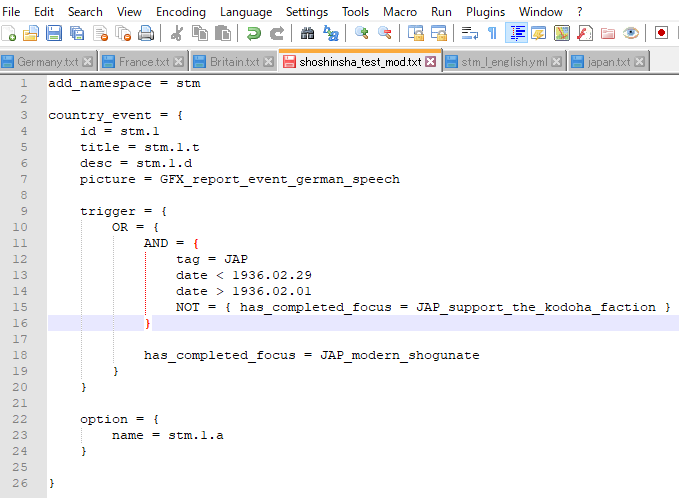This screenshot has width=679, height=498.
Task: Zoom in with magnifier plus icon
Action: (x=362, y=33)
